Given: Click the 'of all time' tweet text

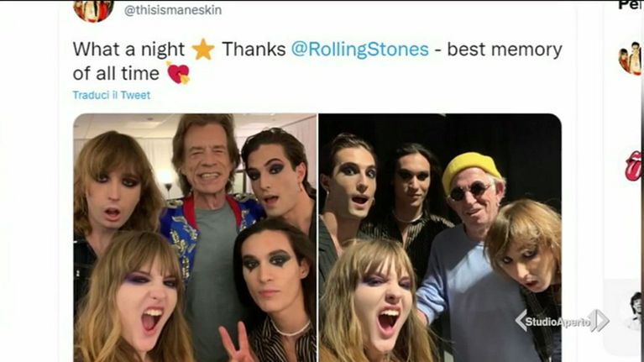Looking at the screenshot, I should 116,73.
